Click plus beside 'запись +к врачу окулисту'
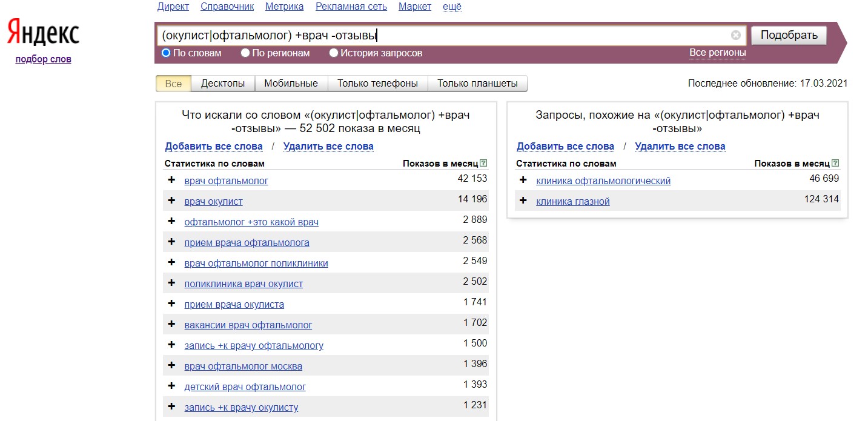Viewport: 868px width, 421px height. (x=171, y=406)
